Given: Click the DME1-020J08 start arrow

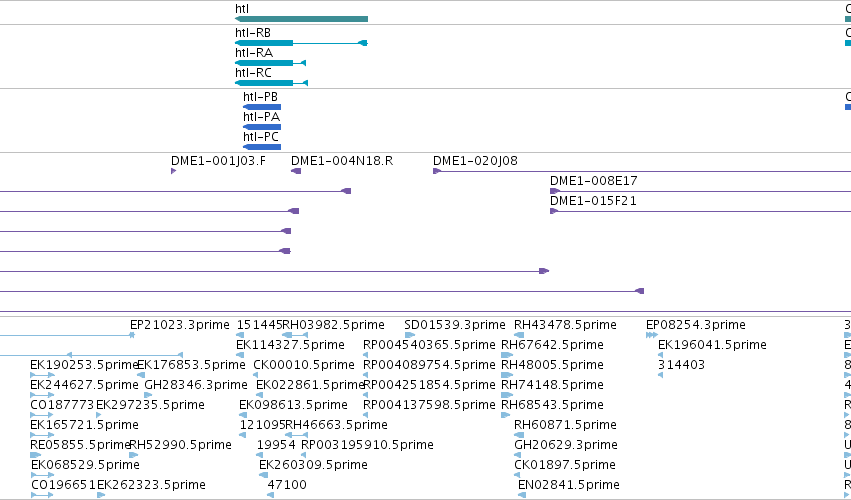Looking at the screenshot, I should point(437,171).
